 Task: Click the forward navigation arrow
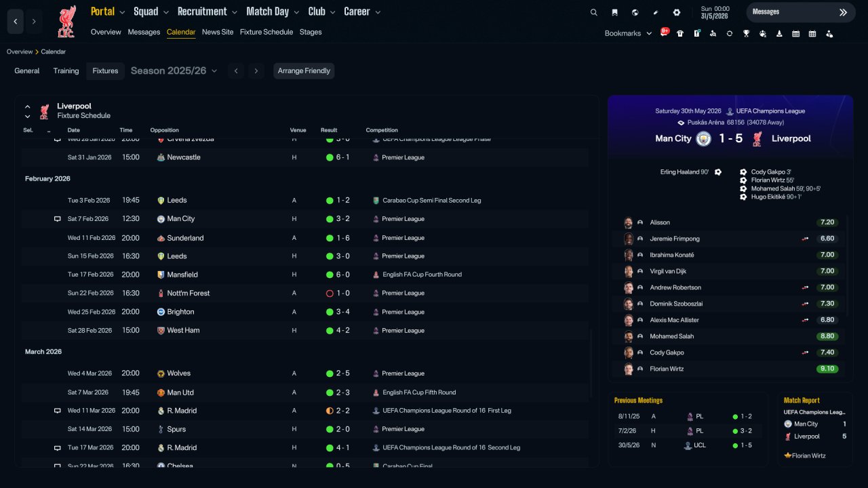[x=34, y=22]
